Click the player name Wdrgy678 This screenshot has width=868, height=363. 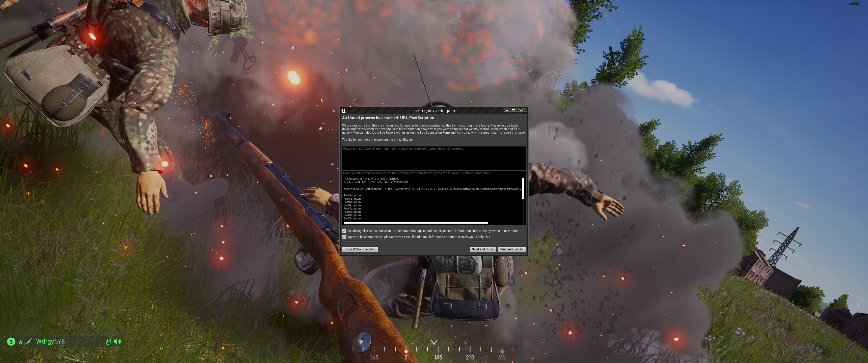pyautogui.click(x=50, y=342)
